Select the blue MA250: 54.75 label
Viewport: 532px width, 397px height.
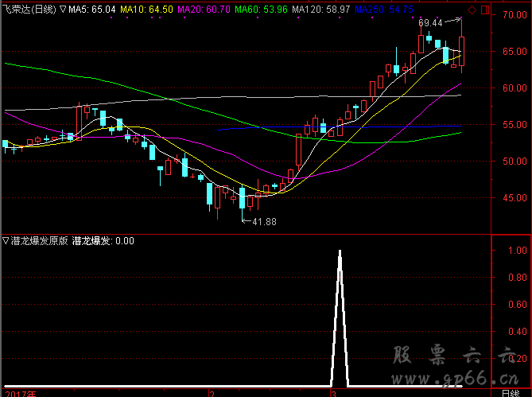384,10
